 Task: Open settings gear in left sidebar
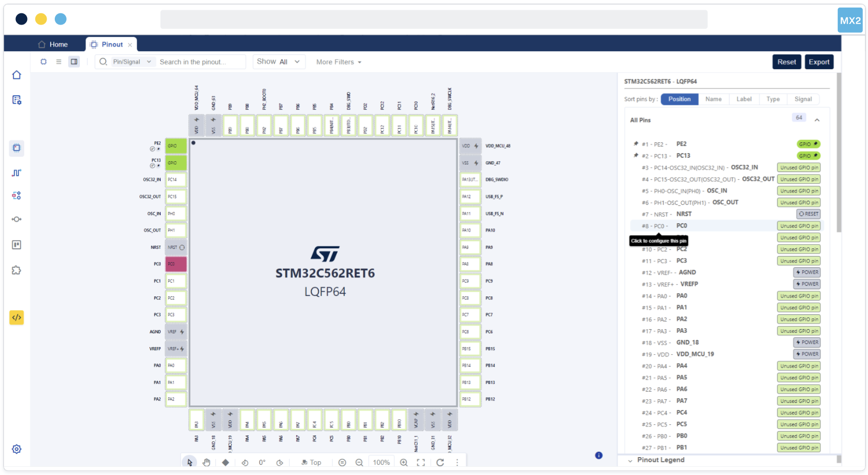pos(16,449)
